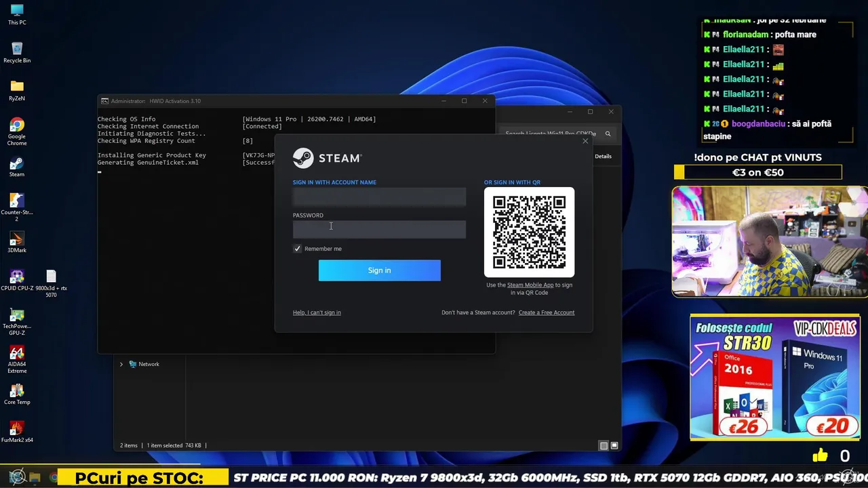Launch Google Chrome from the desktop
This screenshot has width=868, height=488.
pos(17,131)
